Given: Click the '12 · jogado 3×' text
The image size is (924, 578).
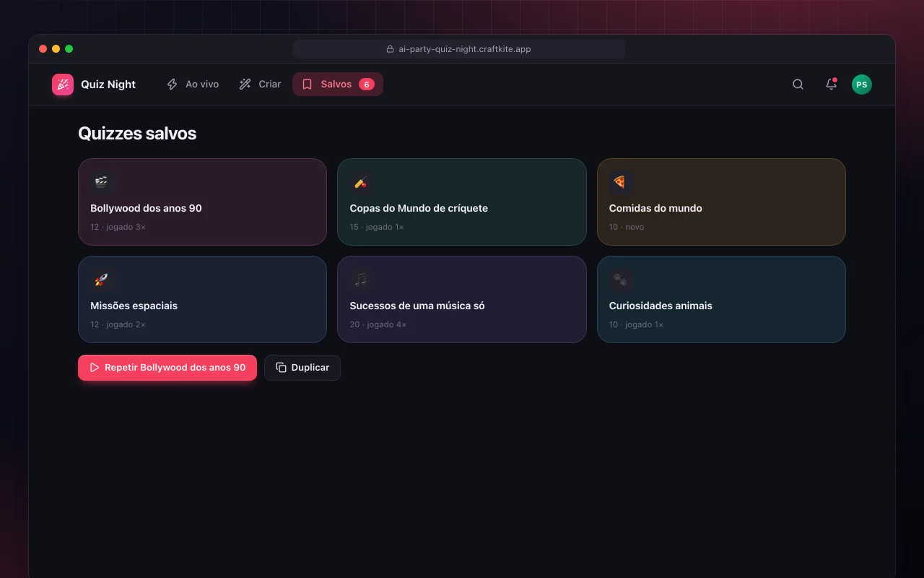Looking at the screenshot, I should click(118, 227).
